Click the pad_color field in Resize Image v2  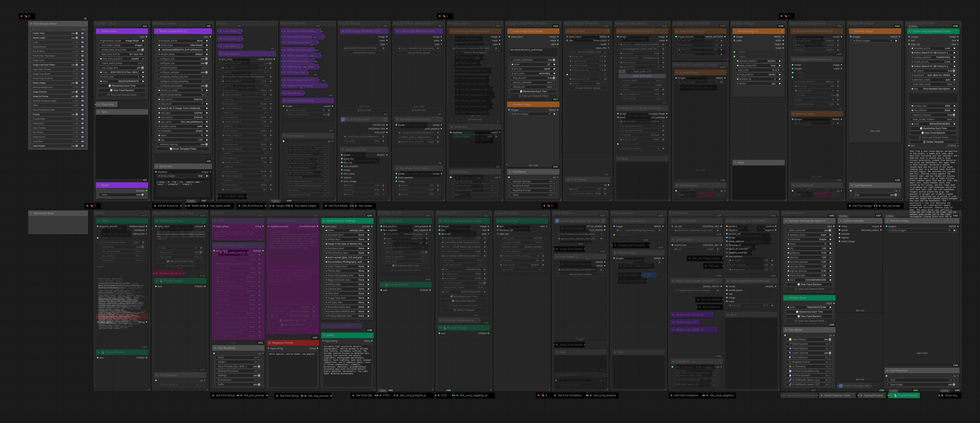759,70
